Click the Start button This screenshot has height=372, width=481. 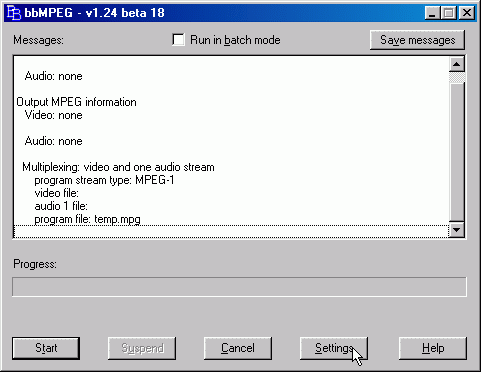pyautogui.click(x=46, y=348)
